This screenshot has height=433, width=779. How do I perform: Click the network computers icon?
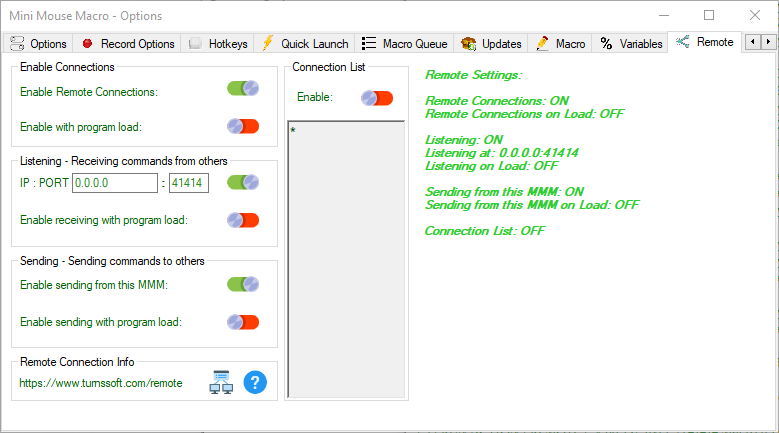(221, 382)
